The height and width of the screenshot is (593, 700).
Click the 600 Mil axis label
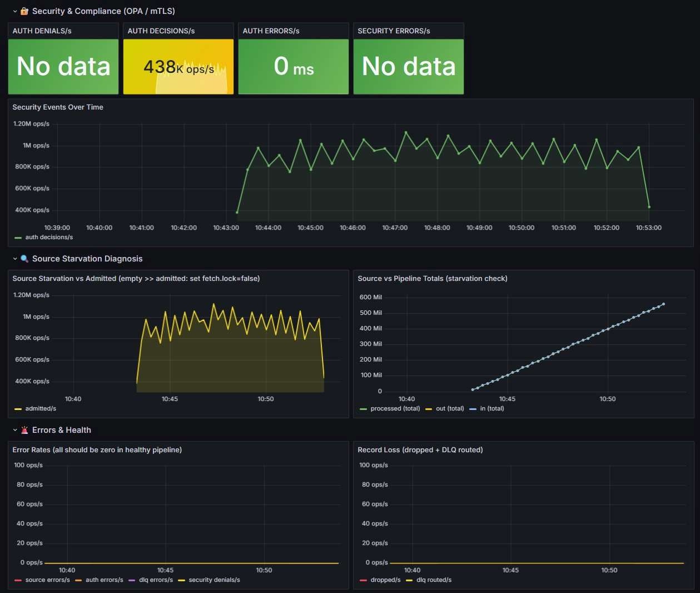point(371,298)
